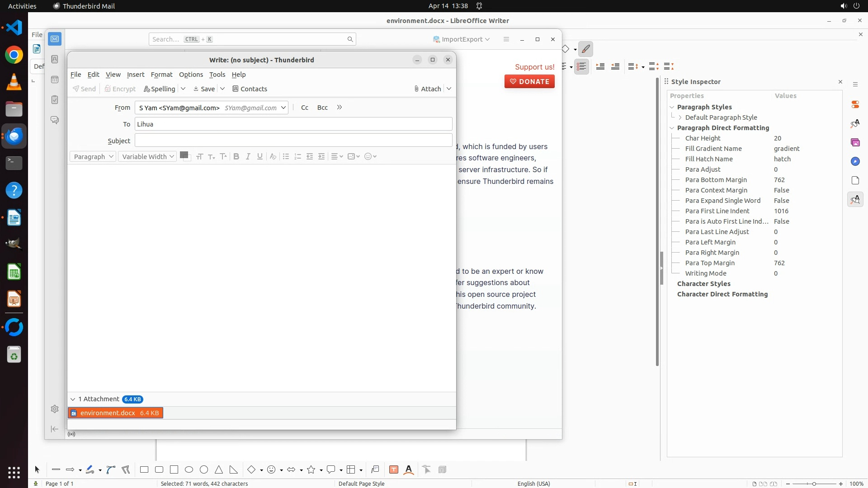Open the Insert menu
This screenshot has height=488, width=868.
pos(136,75)
